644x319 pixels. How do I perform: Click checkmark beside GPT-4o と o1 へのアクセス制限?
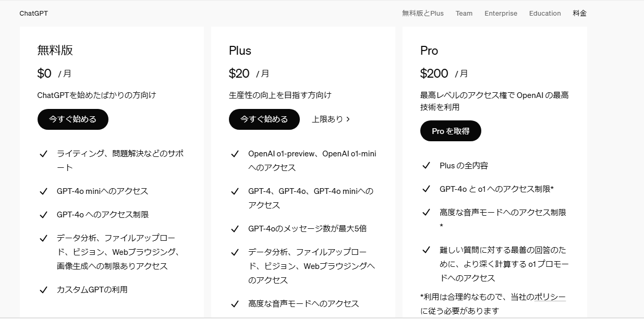(x=427, y=189)
